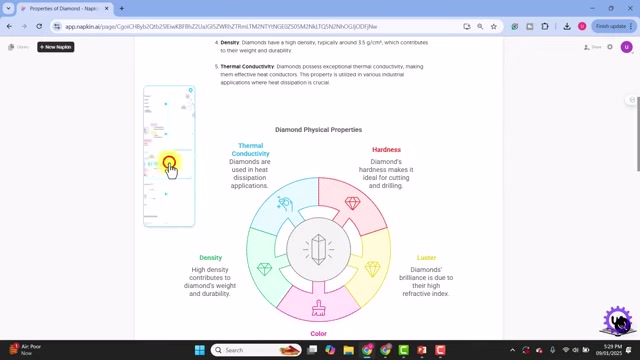Open the taskbar clock and date
Viewport: 640px width, 360px height.
click(x=609, y=350)
